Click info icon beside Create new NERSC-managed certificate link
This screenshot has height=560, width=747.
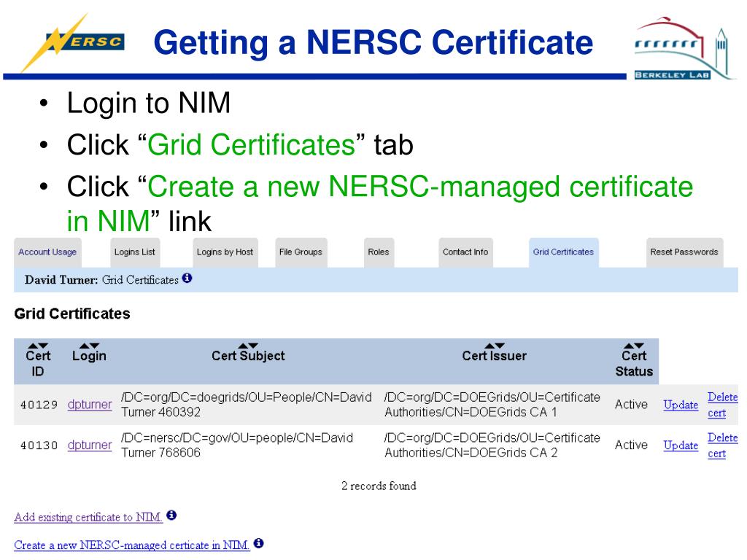tap(259, 543)
